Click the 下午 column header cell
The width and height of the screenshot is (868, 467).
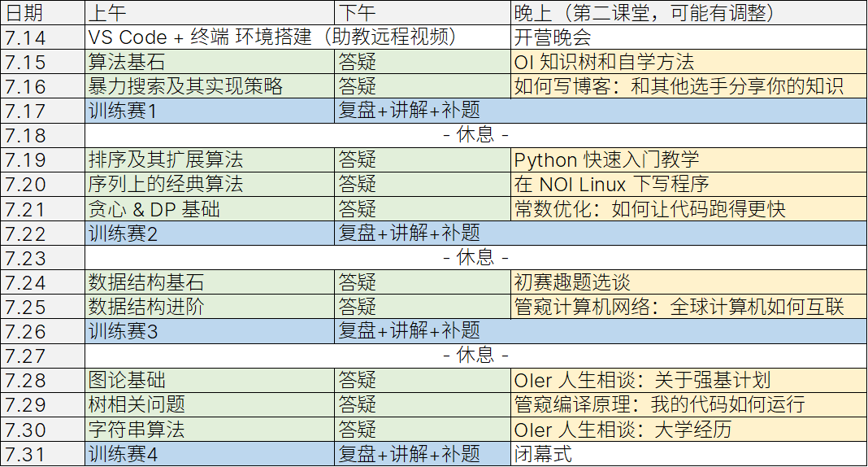423,12
